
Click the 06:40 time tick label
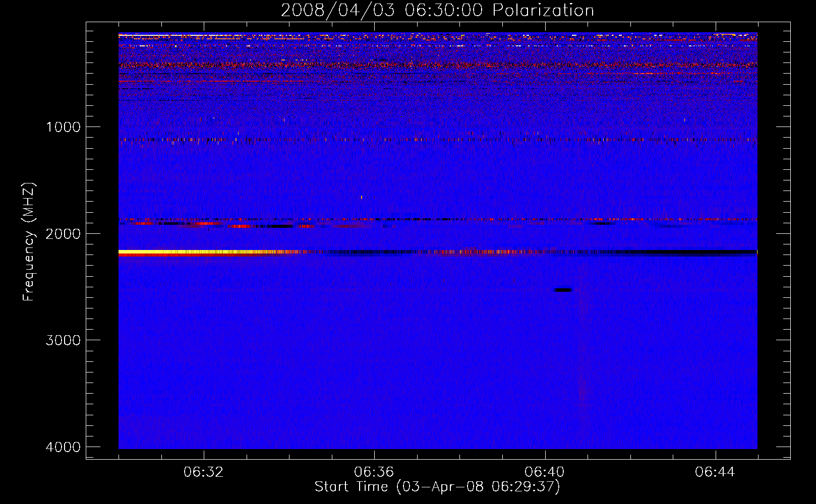(545, 472)
